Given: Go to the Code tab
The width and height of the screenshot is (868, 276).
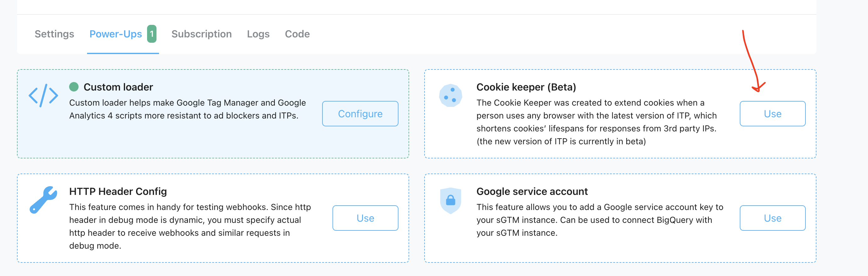Looking at the screenshot, I should point(297,34).
